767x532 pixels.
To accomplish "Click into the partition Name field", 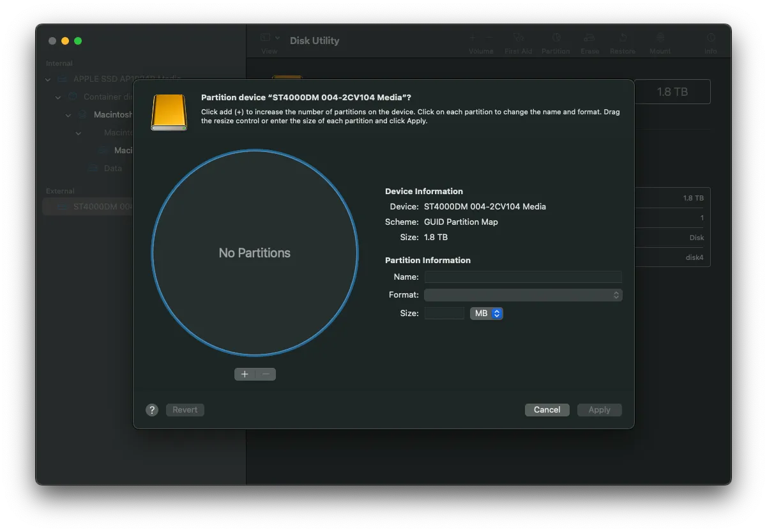I will (523, 277).
